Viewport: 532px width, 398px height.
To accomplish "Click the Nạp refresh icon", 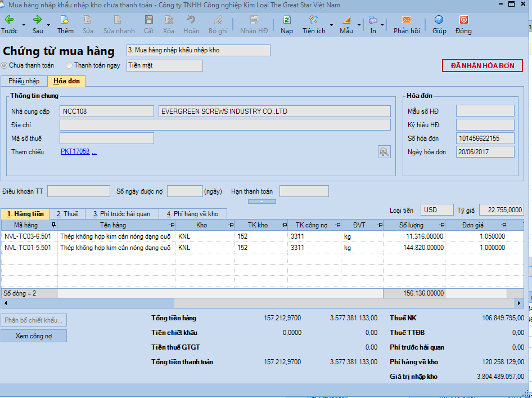I will pyautogui.click(x=287, y=20).
